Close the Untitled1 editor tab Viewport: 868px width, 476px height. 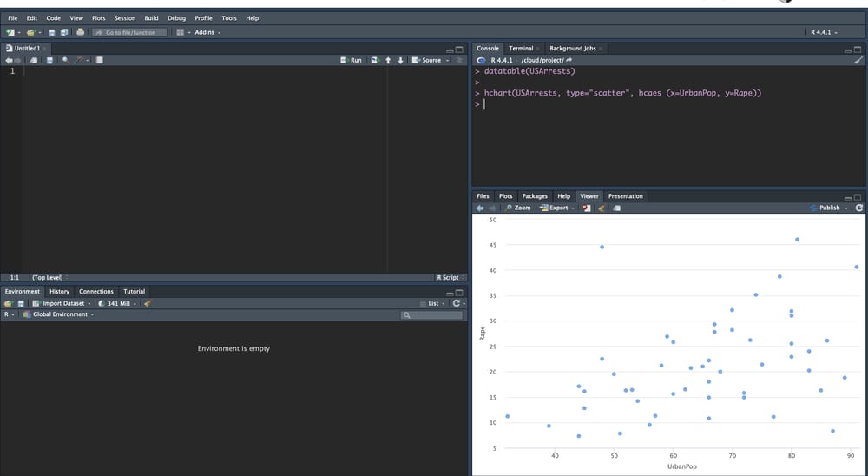click(x=45, y=49)
